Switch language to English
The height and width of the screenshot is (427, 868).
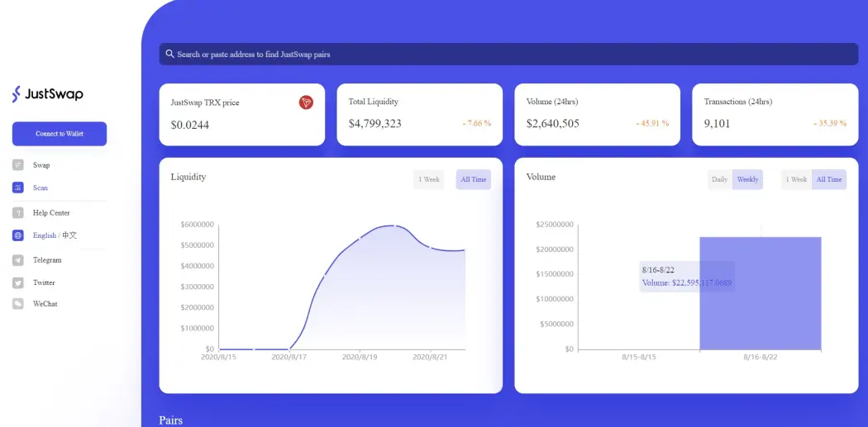(x=45, y=235)
